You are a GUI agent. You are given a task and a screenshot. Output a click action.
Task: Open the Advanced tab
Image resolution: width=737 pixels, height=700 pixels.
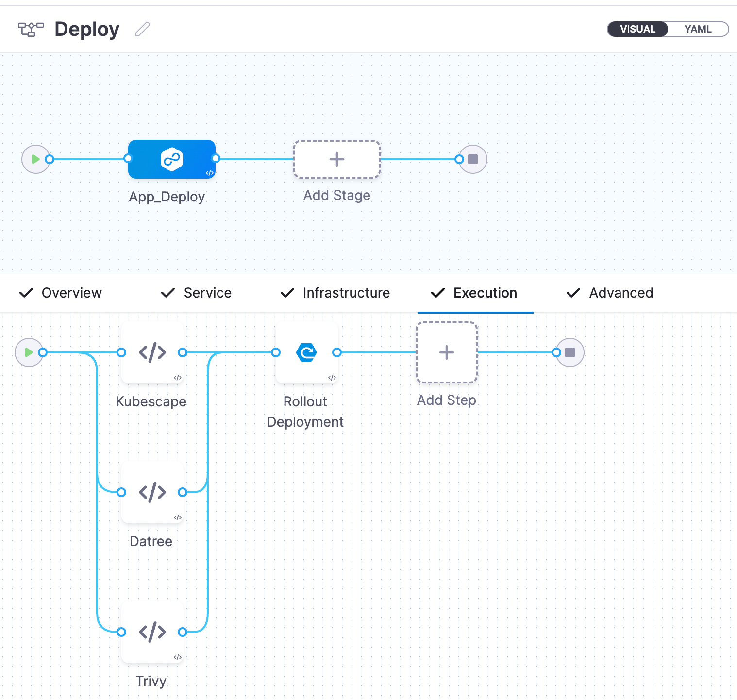click(x=610, y=293)
